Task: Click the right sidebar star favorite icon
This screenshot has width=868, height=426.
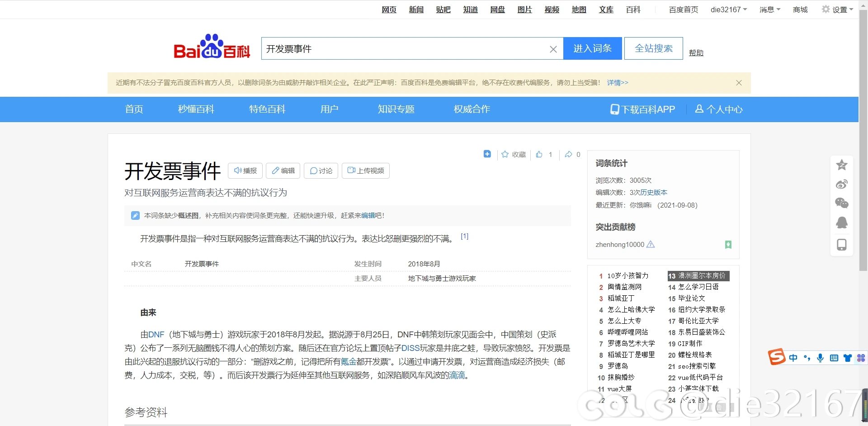Action: [x=841, y=165]
